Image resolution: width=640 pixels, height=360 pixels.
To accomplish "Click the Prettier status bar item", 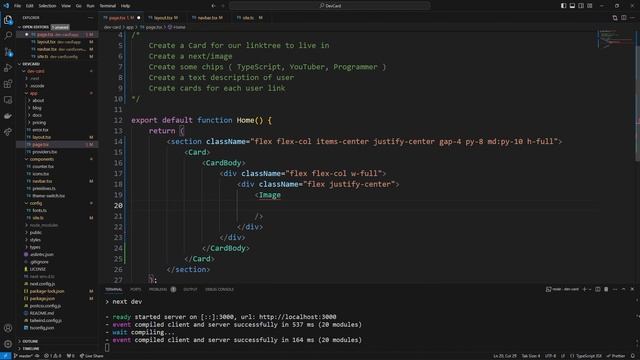I will point(616,356).
